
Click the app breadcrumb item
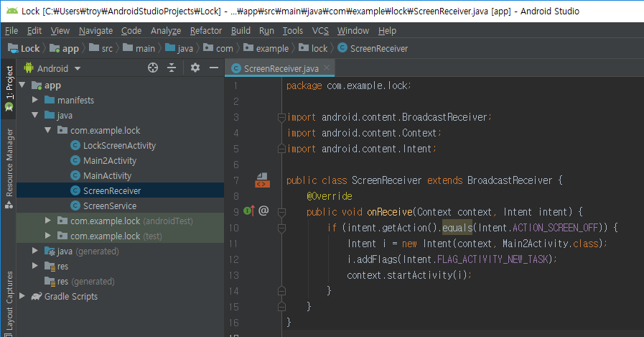click(x=65, y=48)
